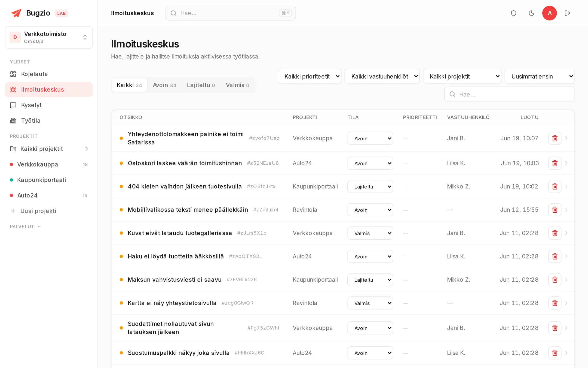Expand the Verkkotoimisto workspace switcher
This screenshot has width=588, height=368.
coord(49,37)
